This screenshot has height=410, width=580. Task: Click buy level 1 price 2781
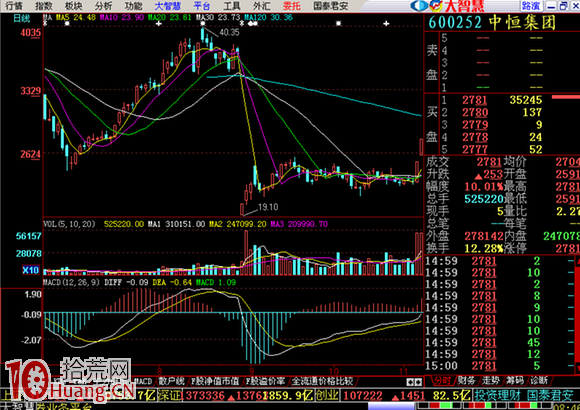475,100
